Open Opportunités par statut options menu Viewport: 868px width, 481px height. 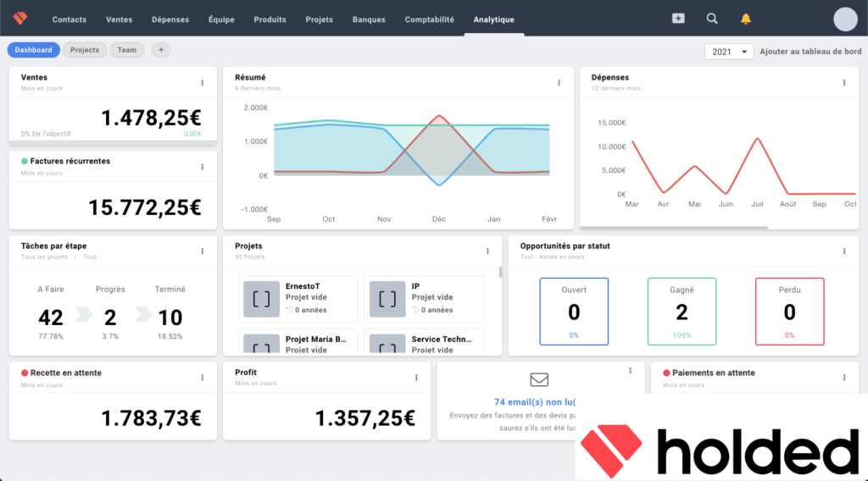tap(844, 251)
